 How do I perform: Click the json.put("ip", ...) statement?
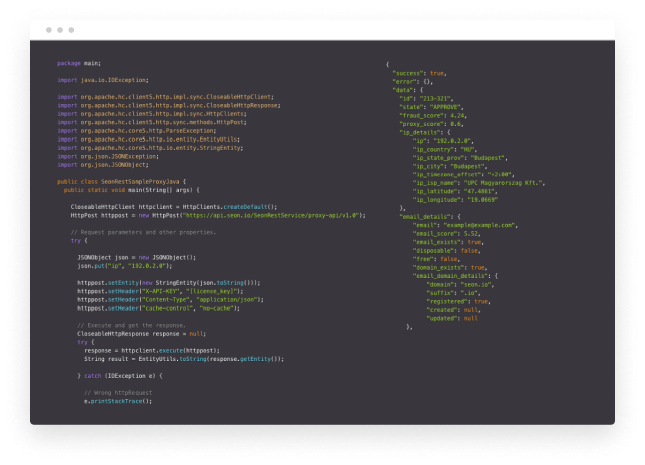(125, 266)
